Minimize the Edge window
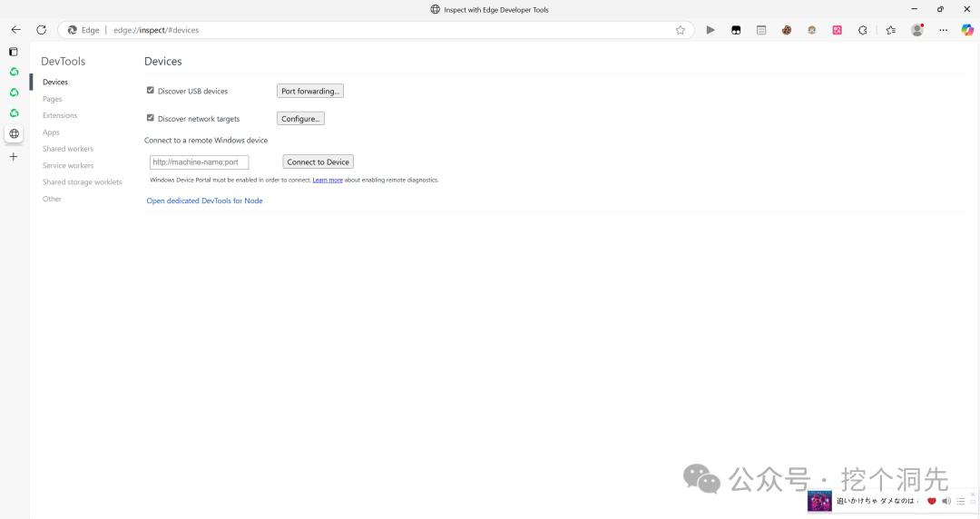The width and height of the screenshot is (980, 519). pyautogui.click(x=914, y=9)
